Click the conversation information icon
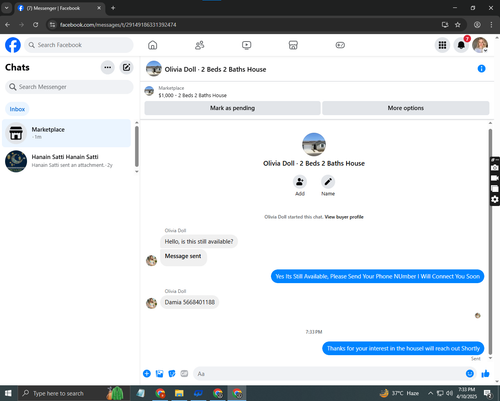This screenshot has width=500, height=401. [481, 69]
